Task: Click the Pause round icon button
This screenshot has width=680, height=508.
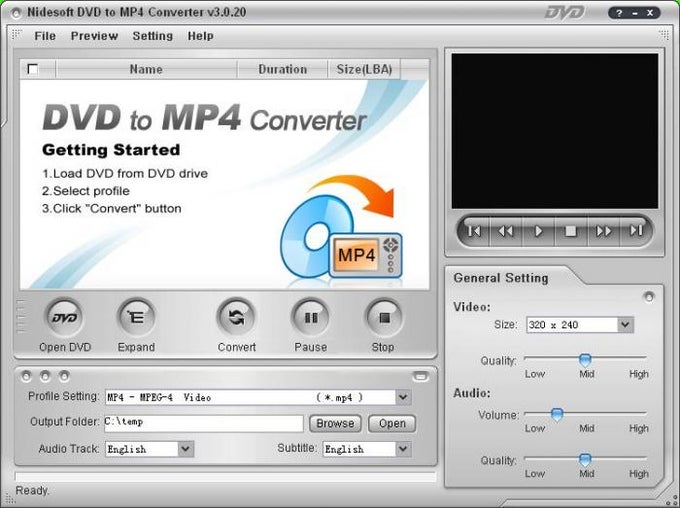Action: pyautogui.click(x=311, y=318)
